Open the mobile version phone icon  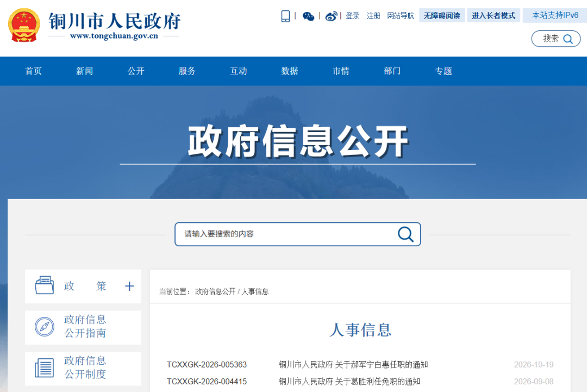(x=285, y=16)
